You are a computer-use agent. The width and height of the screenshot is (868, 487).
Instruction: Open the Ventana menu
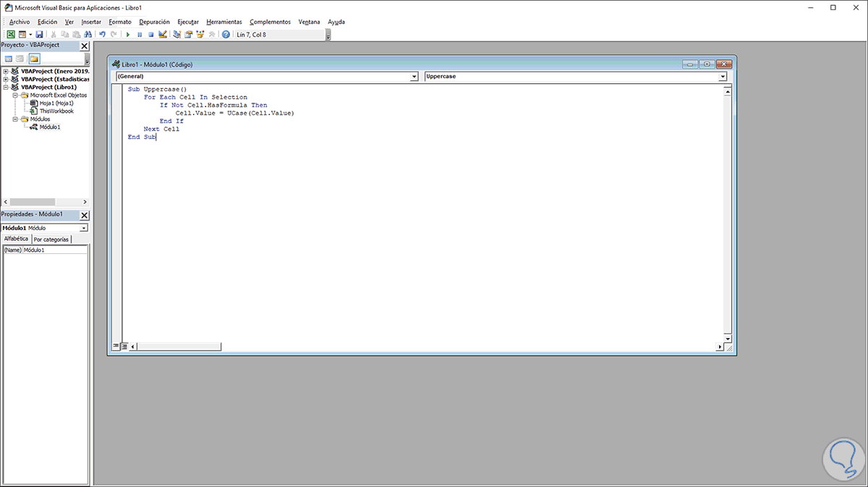310,22
